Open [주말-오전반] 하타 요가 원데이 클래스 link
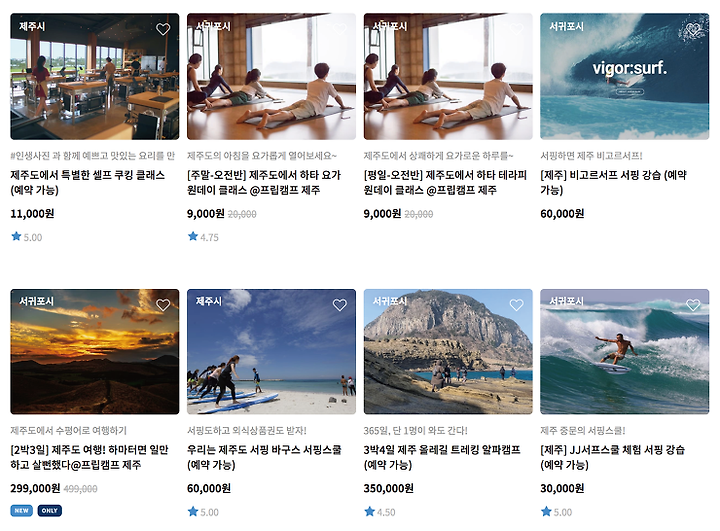This screenshot has width=720, height=531. click(264, 182)
